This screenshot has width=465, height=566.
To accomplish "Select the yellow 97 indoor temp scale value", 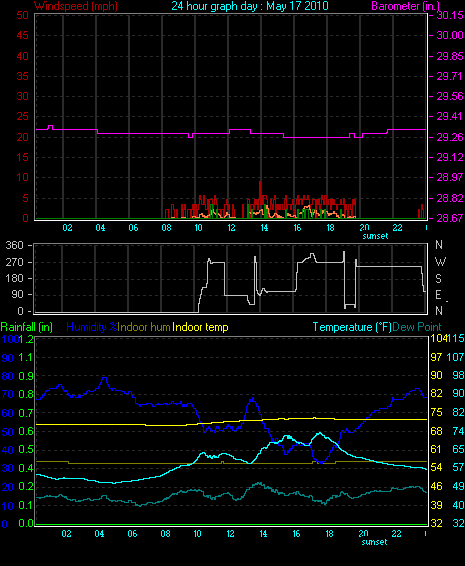I will [436, 357].
